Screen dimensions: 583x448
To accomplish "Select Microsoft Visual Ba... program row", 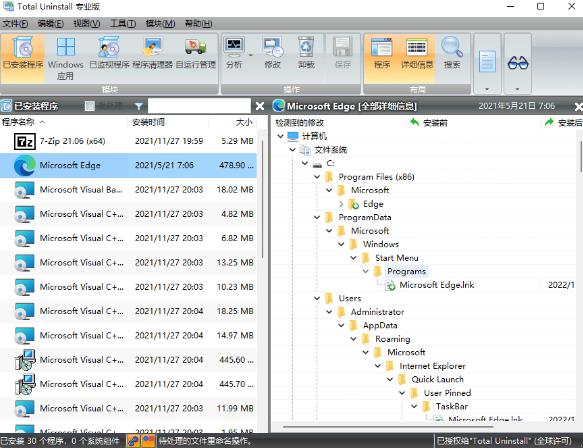I will [x=128, y=190].
